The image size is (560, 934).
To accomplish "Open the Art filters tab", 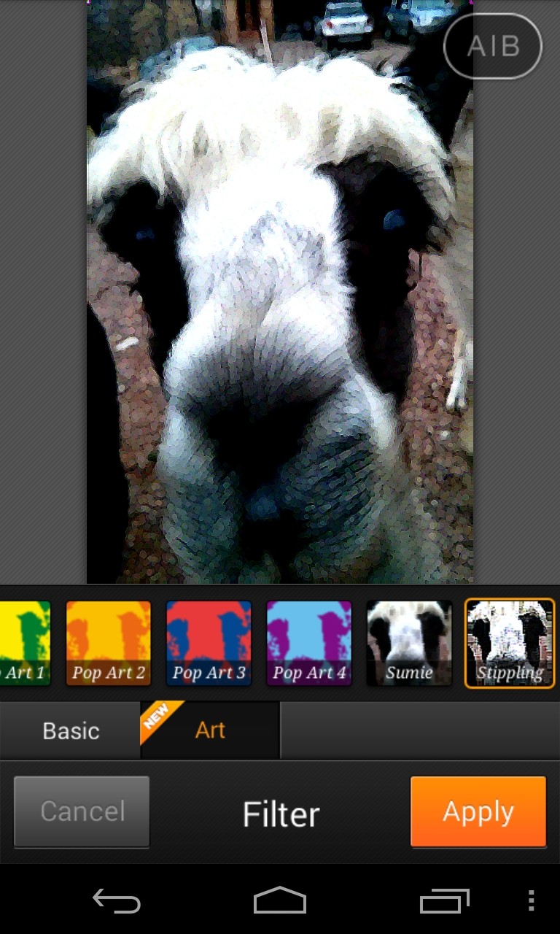I will (210, 730).
